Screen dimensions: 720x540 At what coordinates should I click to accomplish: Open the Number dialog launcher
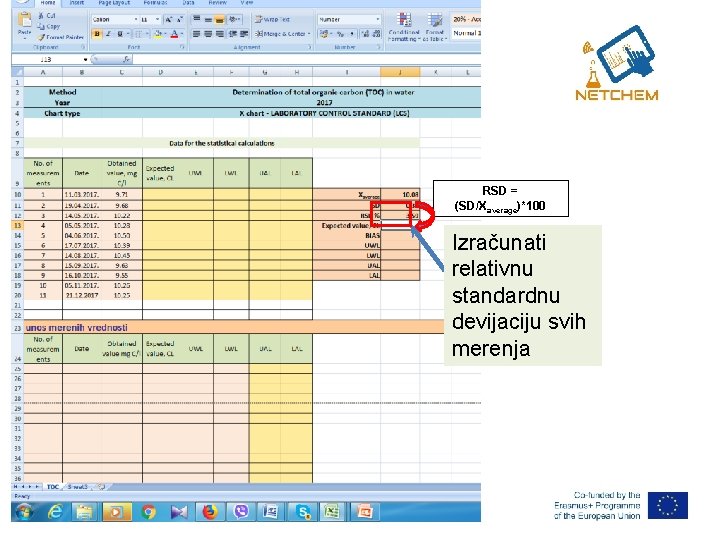point(379,47)
